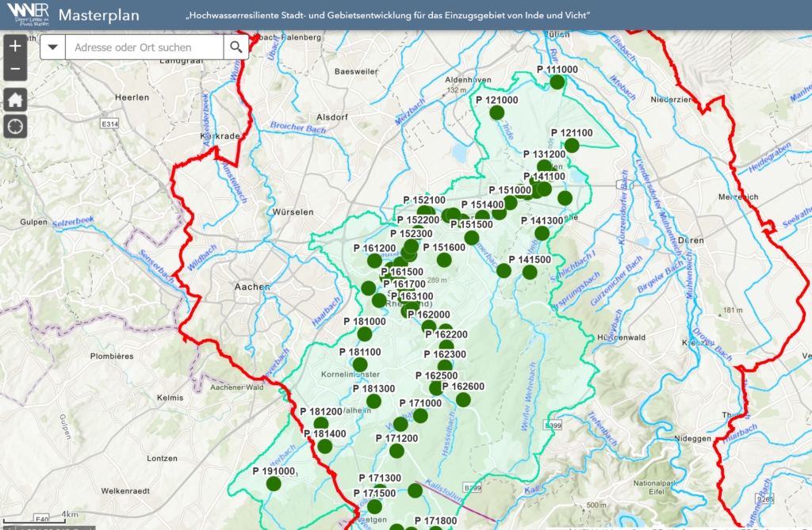Return to the default map extent (home)

pos(15,99)
